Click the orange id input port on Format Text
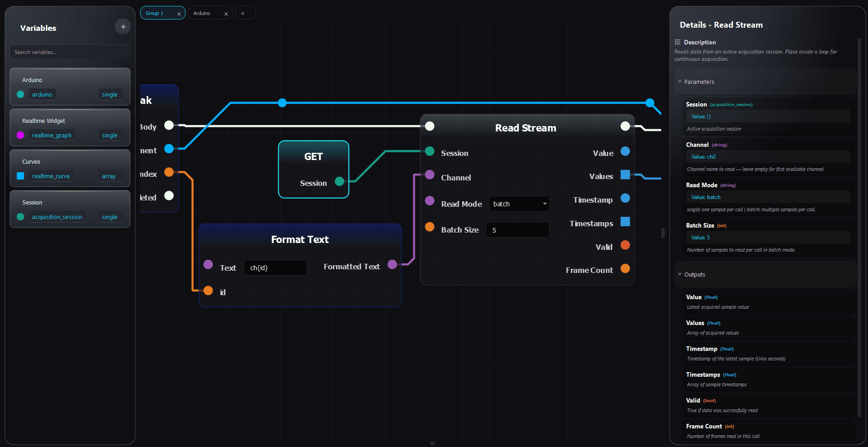The image size is (868, 447). tap(208, 291)
